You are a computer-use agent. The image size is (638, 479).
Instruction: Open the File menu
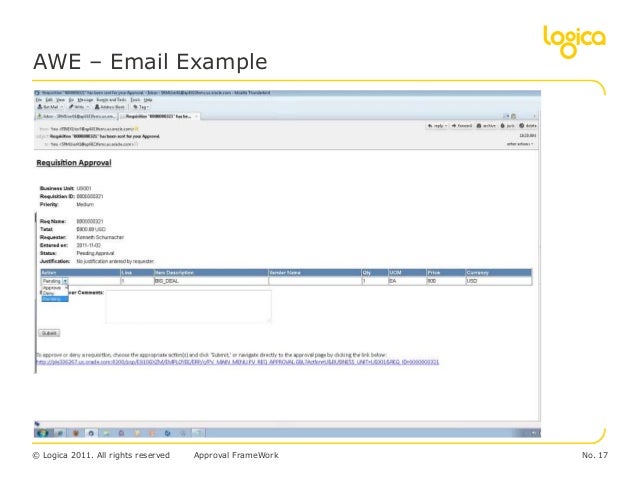click(x=39, y=100)
